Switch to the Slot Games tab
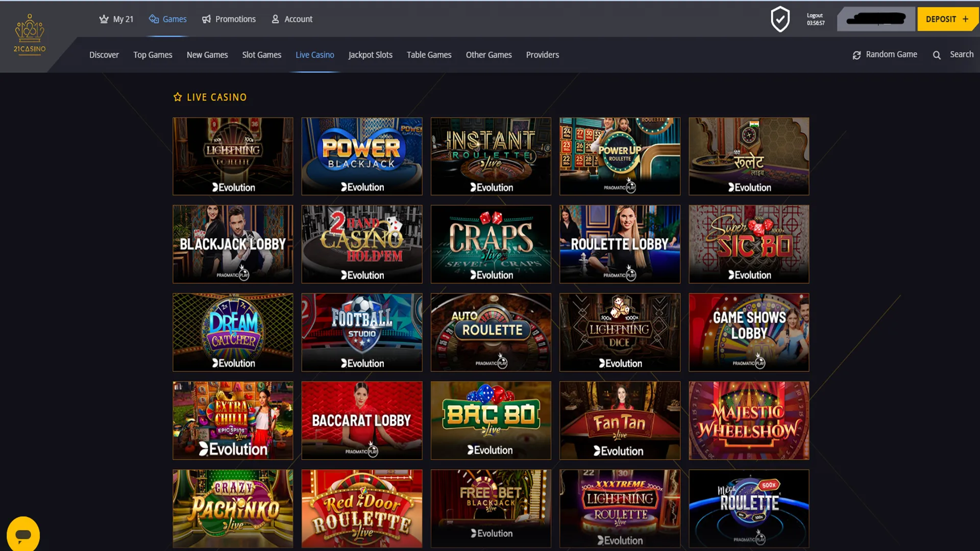Viewport: 980px width, 551px height. tap(261, 55)
